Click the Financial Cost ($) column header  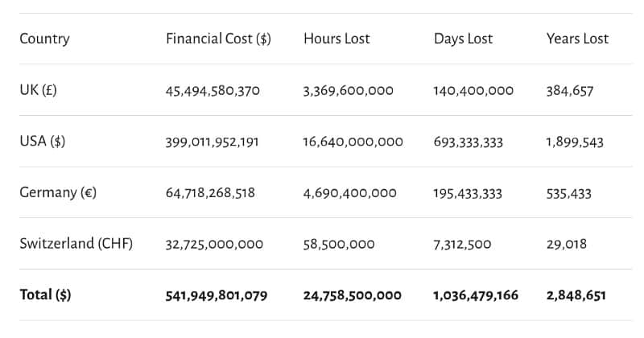click(218, 39)
